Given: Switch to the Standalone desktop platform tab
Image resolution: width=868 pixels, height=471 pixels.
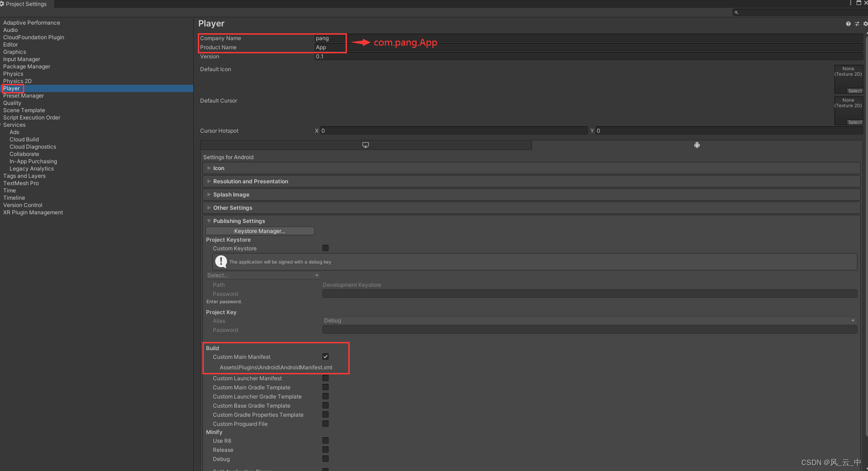Looking at the screenshot, I should pyautogui.click(x=365, y=145).
